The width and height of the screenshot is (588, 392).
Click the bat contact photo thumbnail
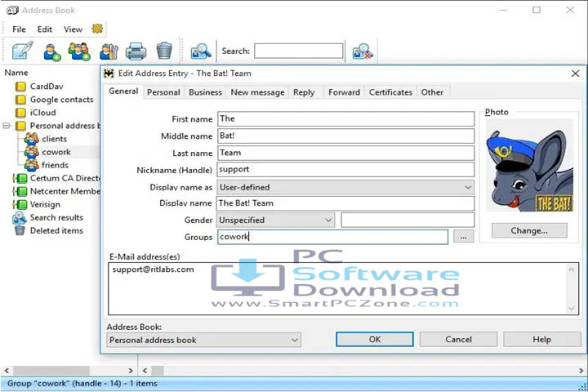[529, 166]
